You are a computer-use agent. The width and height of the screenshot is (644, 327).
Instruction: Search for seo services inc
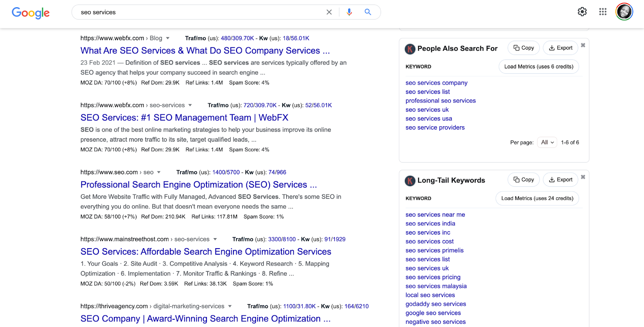click(428, 232)
